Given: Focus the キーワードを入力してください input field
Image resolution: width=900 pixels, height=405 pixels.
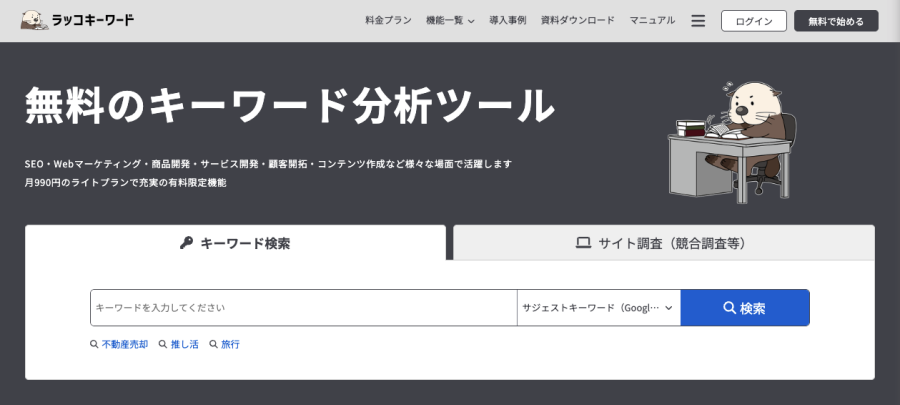Looking at the screenshot, I should tap(304, 308).
